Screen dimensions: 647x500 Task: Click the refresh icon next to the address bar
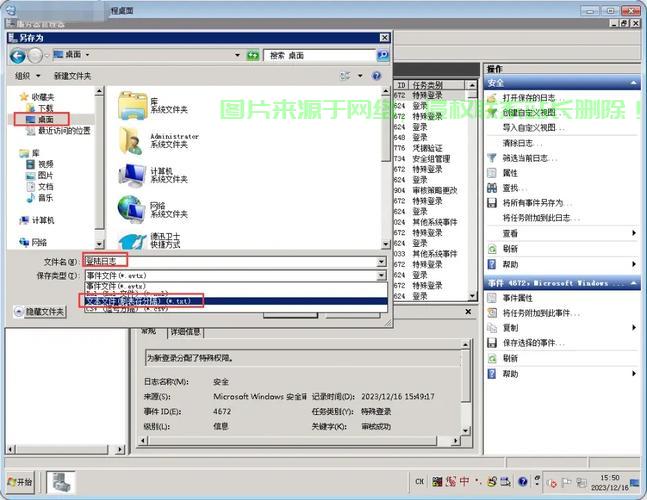[x=253, y=55]
